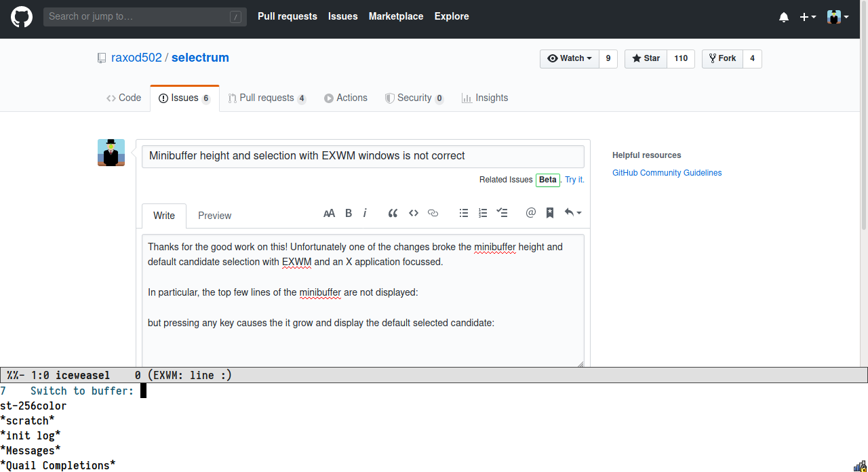Mention a user with the @ icon

[x=531, y=213]
